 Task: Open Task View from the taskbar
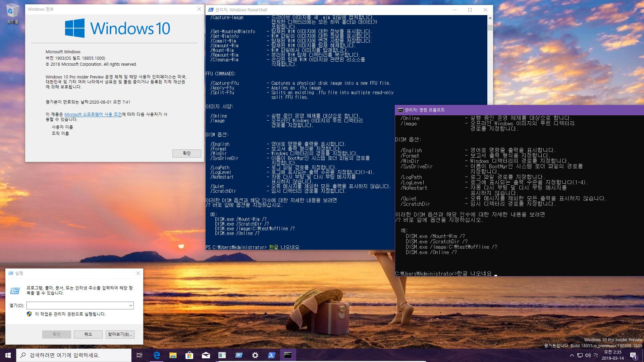140,355
